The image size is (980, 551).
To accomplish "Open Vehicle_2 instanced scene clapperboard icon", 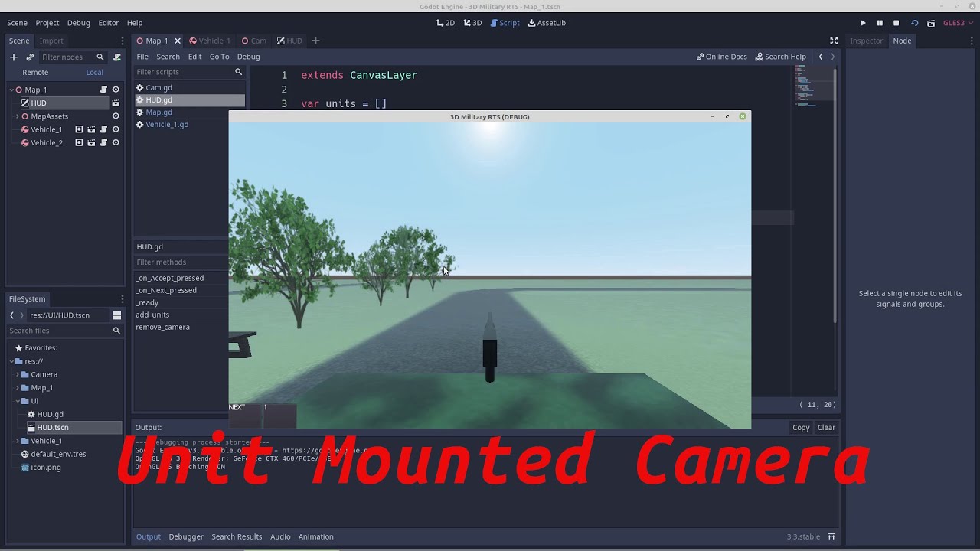I will tap(91, 142).
